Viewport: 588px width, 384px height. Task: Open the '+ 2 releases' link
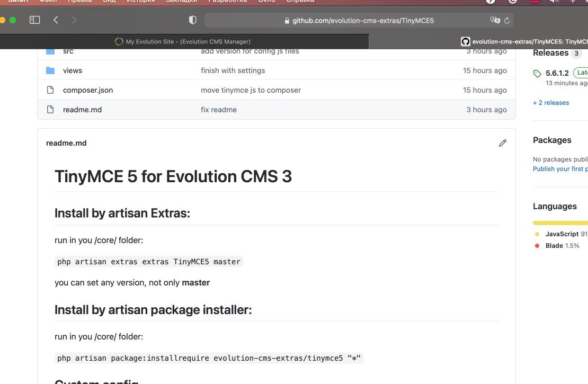[x=551, y=103]
